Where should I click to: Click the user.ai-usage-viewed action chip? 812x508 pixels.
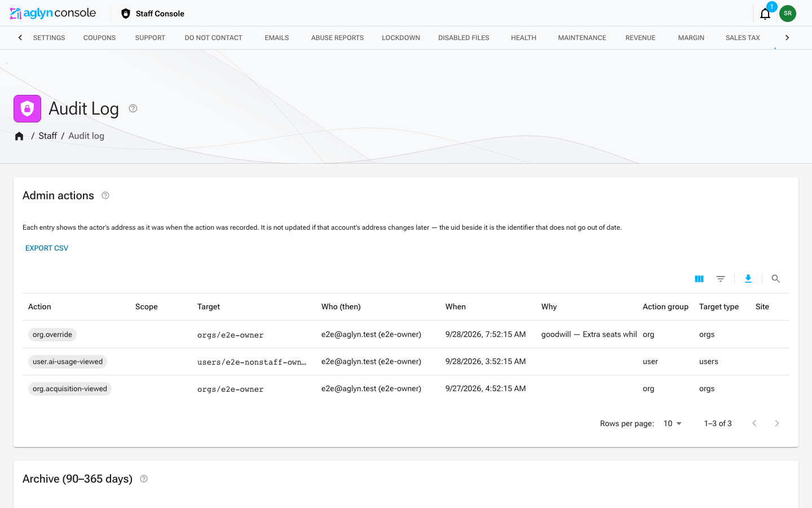click(x=68, y=362)
